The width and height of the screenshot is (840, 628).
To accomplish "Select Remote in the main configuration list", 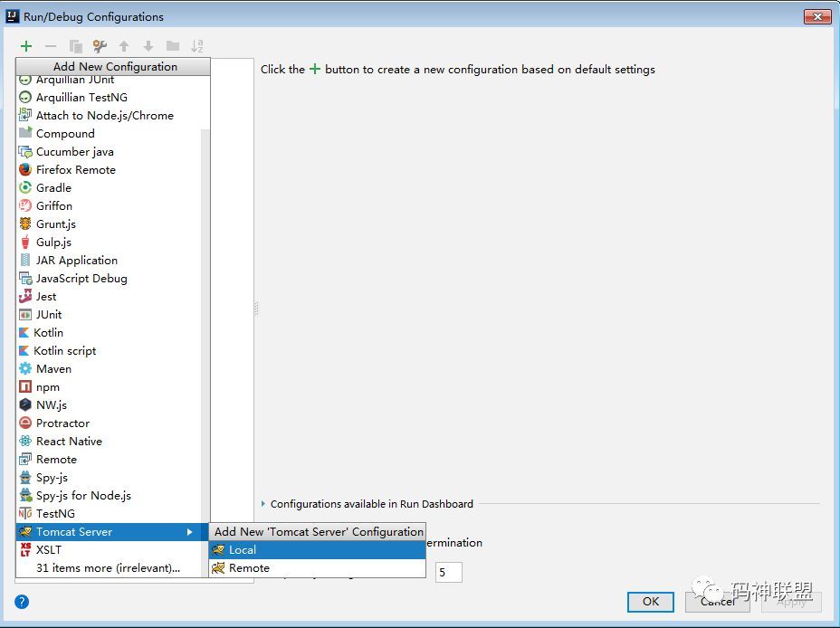I will [x=109, y=460].
